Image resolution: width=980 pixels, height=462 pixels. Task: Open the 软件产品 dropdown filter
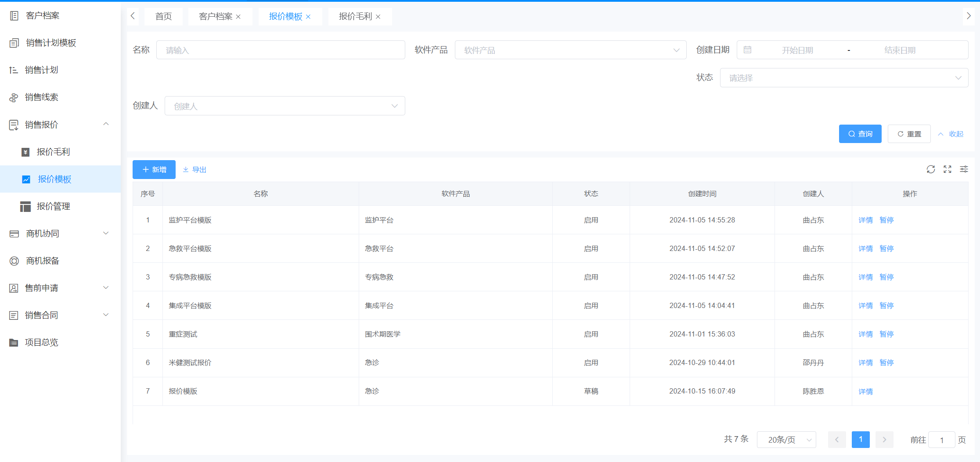point(570,50)
